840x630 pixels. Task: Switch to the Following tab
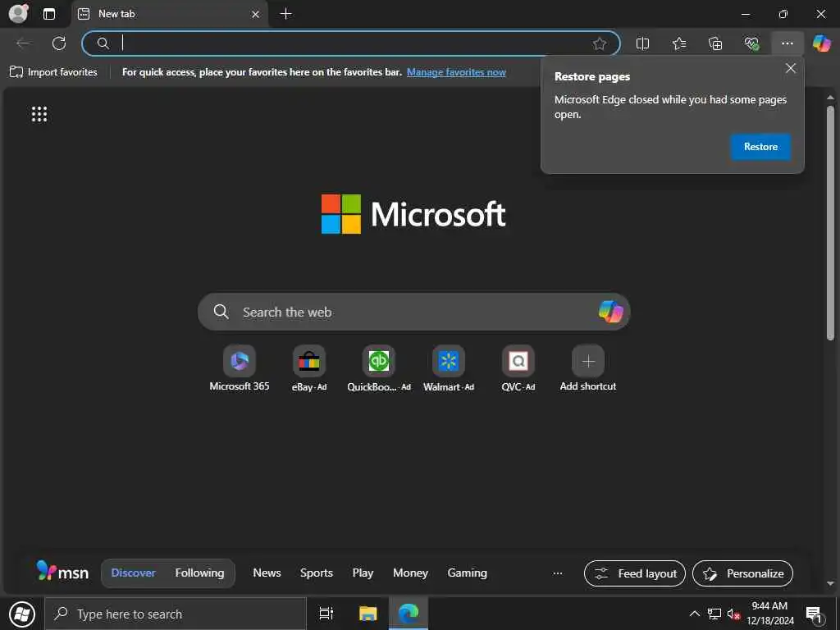(199, 573)
